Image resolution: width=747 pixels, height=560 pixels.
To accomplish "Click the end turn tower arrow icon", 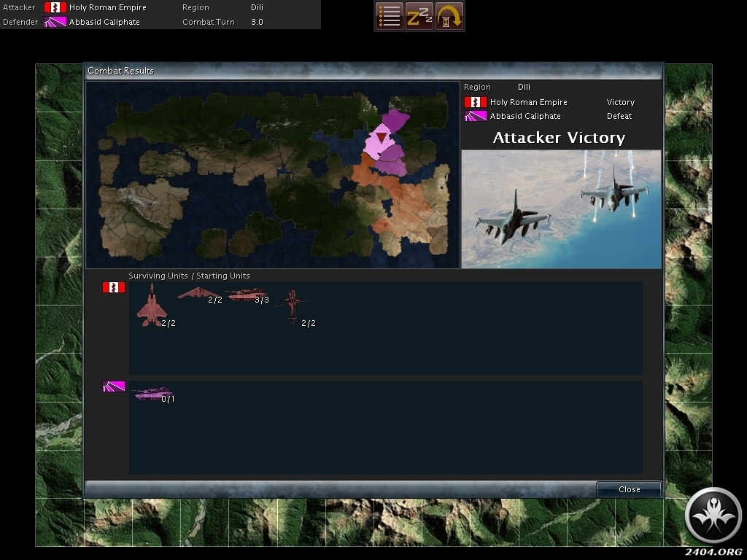I will coord(449,17).
